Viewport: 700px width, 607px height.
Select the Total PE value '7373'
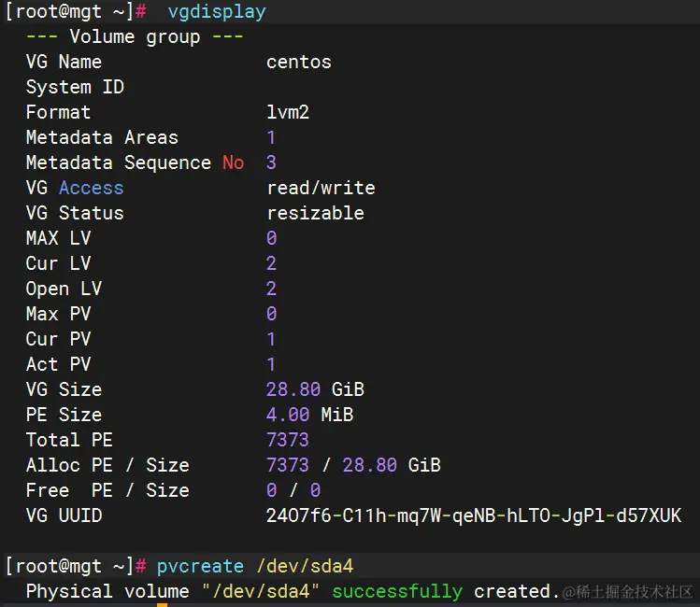click(288, 440)
